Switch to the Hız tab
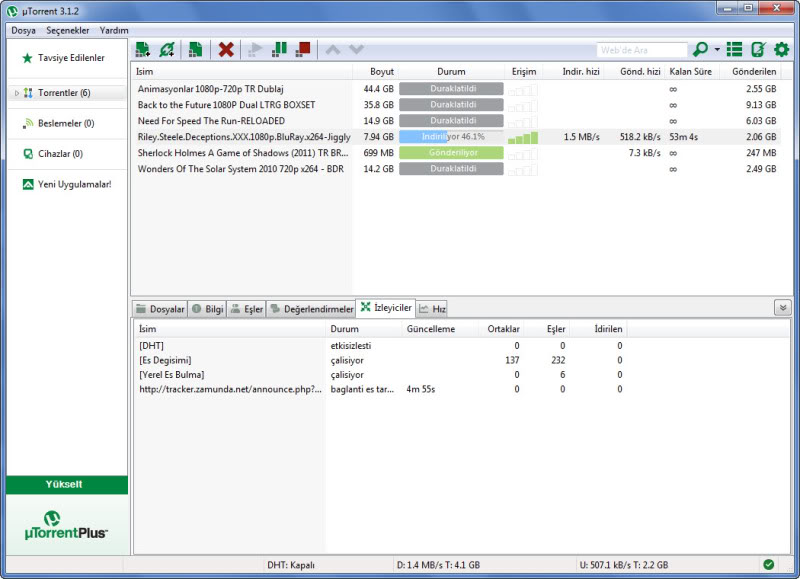This screenshot has height=579, width=800. pos(432,309)
